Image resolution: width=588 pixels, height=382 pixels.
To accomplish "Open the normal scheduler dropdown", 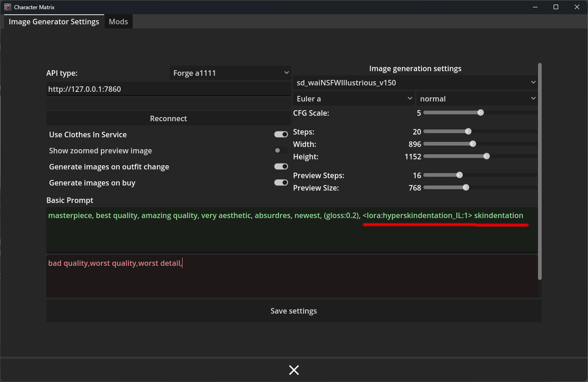I will 477,99.
